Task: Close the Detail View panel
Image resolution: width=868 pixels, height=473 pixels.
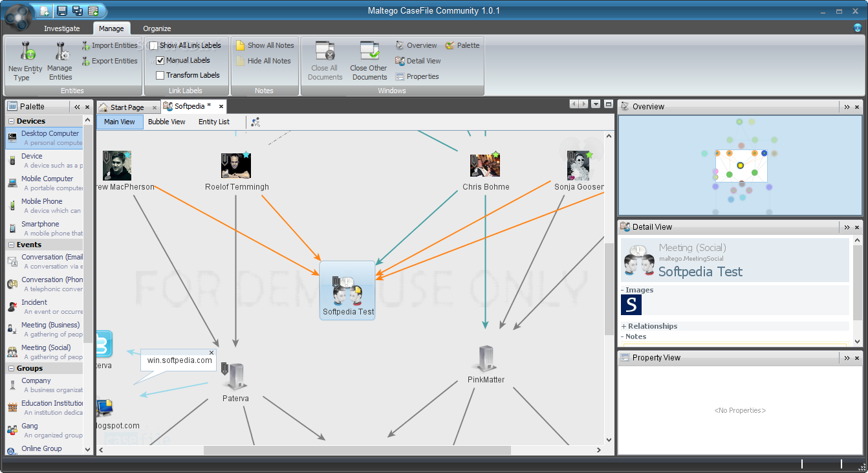Action: pyautogui.click(x=857, y=227)
